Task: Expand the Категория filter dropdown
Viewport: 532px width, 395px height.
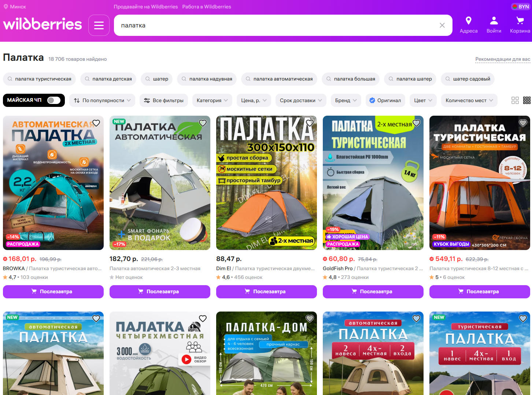Action: point(212,100)
